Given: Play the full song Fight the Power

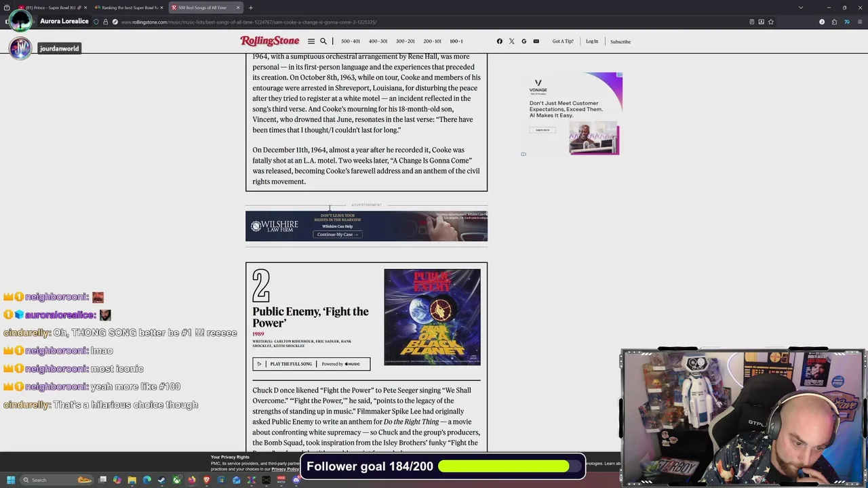Looking at the screenshot, I should pyautogui.click(x=311, y=364).
